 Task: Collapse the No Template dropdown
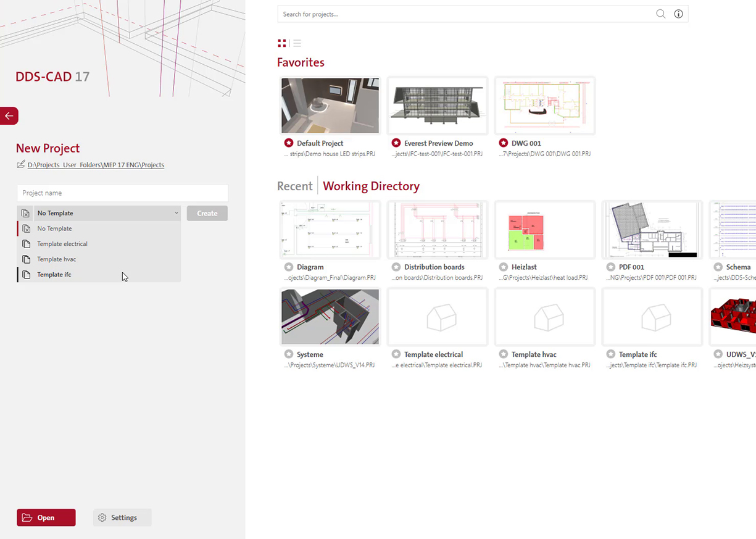[107, 213]
